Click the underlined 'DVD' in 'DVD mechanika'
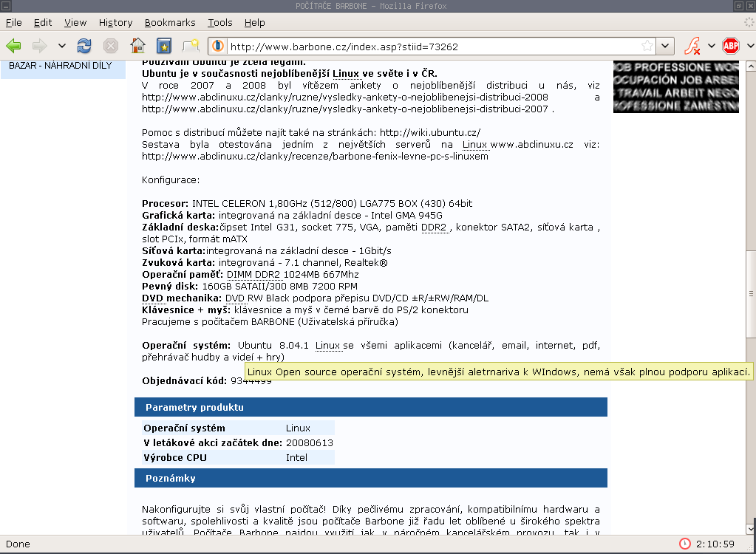 [152, 298]
